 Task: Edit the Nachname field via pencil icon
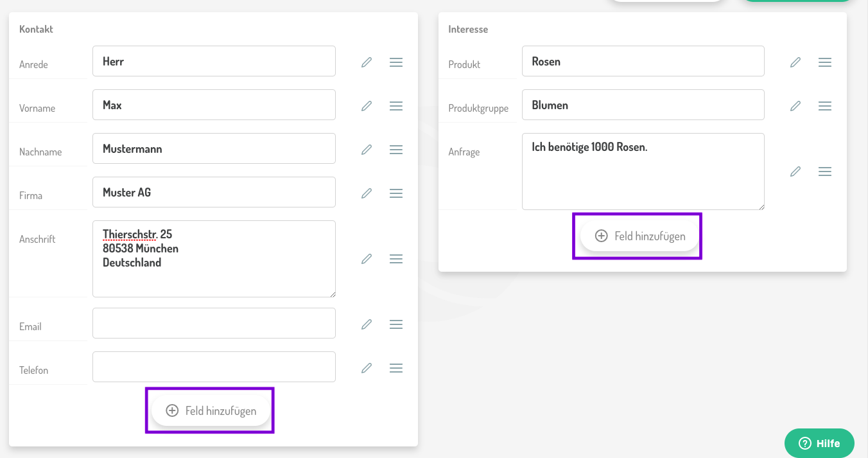coord(367,150)
